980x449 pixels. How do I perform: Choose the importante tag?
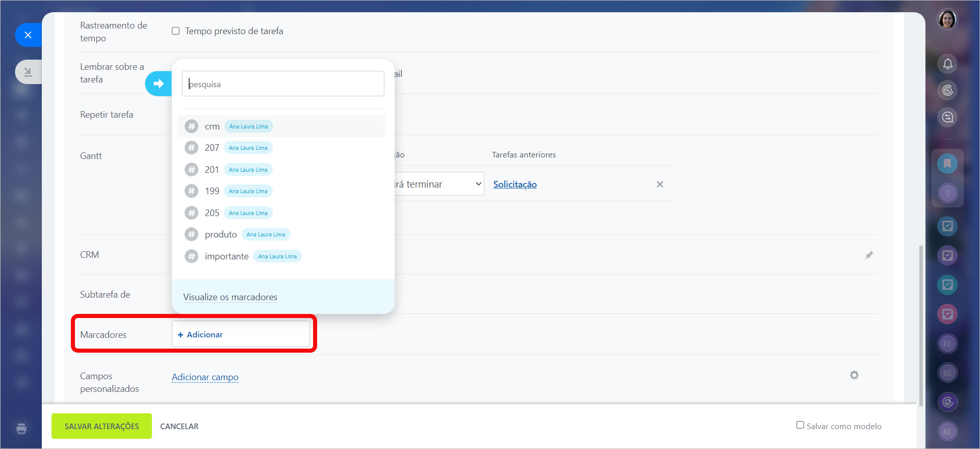click(x=281, y=256)
